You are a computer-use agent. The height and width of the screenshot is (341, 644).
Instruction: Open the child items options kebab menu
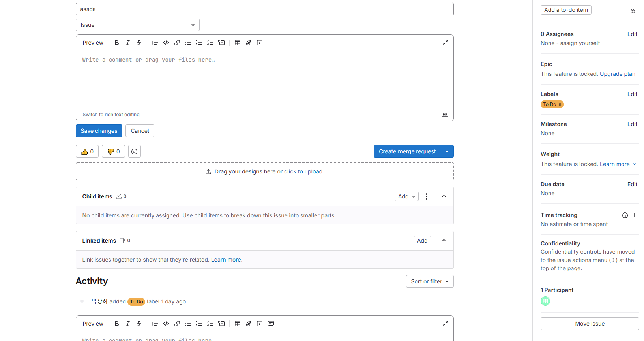coord(427,196)
